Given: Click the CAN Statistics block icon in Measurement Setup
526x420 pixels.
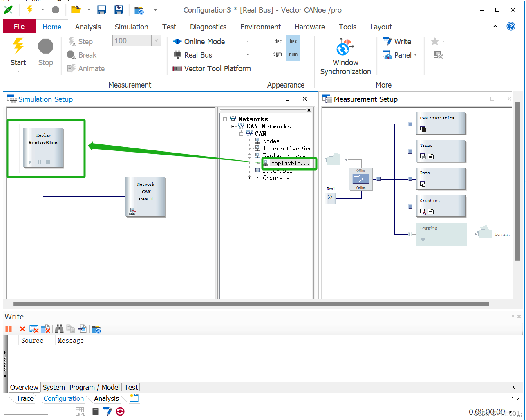Looking at the screenshot, I should (x=423, y=129).
